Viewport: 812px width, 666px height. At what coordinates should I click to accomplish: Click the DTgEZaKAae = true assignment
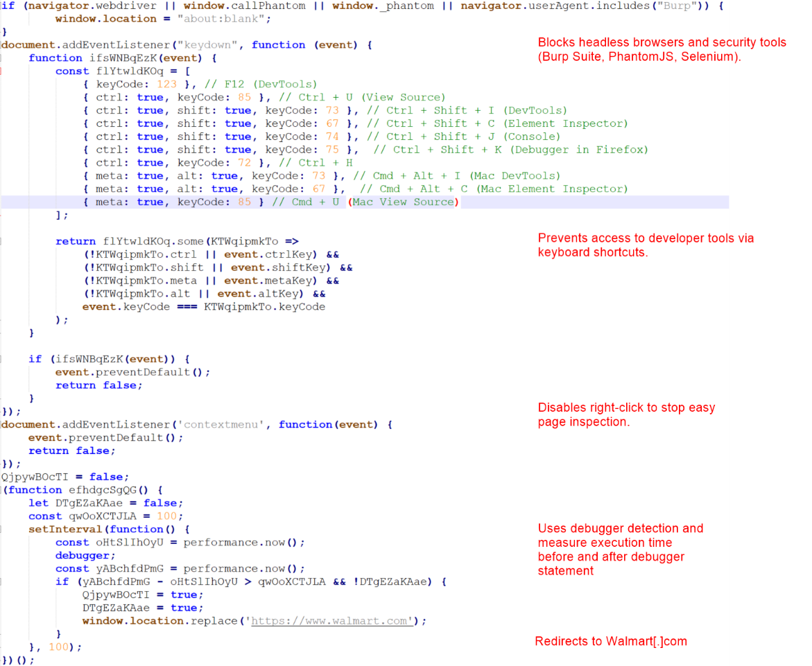[x=143, y=608]
